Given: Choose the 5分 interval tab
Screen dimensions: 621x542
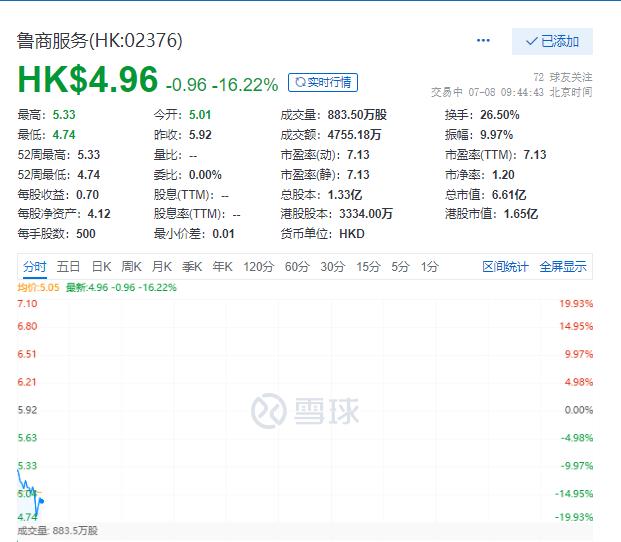Looking at the screenshot, I should tap(401, 266).
